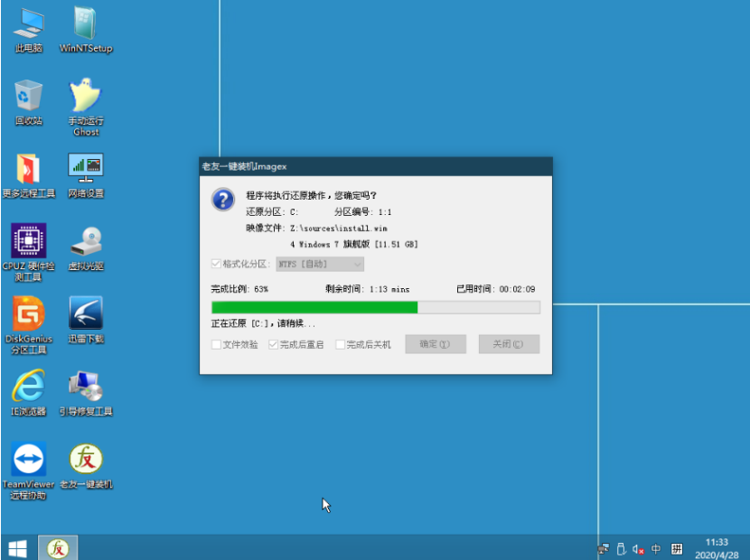750x560 pixels.
Task: Click the 老友一键装机Imagex dialog title bar
Action: pyautogui.click(x=376, y=166)
